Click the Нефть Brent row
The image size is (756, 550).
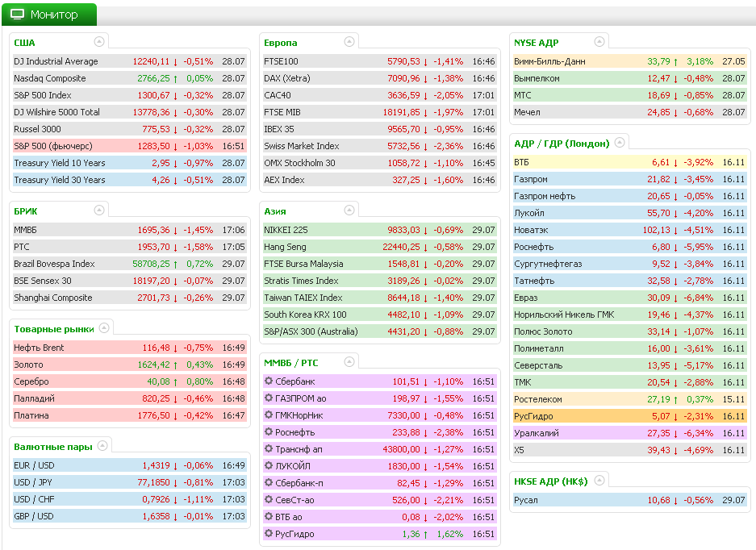click(130, 348)
